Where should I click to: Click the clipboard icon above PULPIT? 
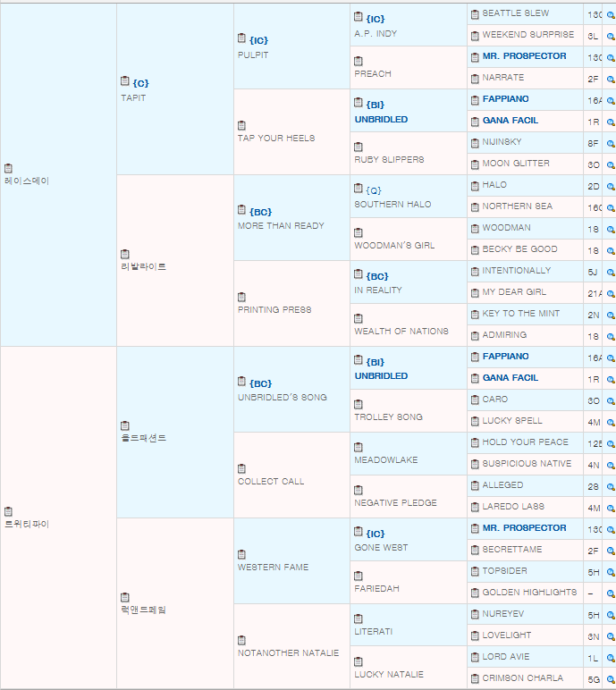[241, 38]
